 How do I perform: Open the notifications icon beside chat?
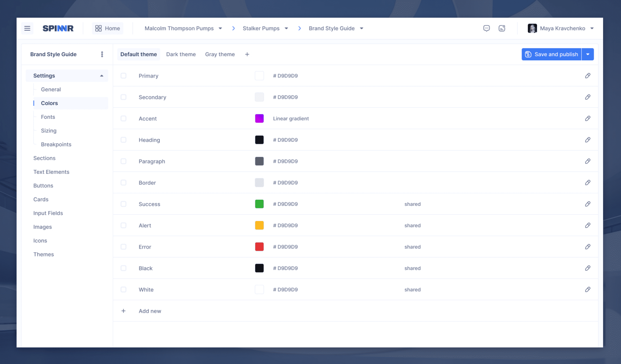point(502,28)
